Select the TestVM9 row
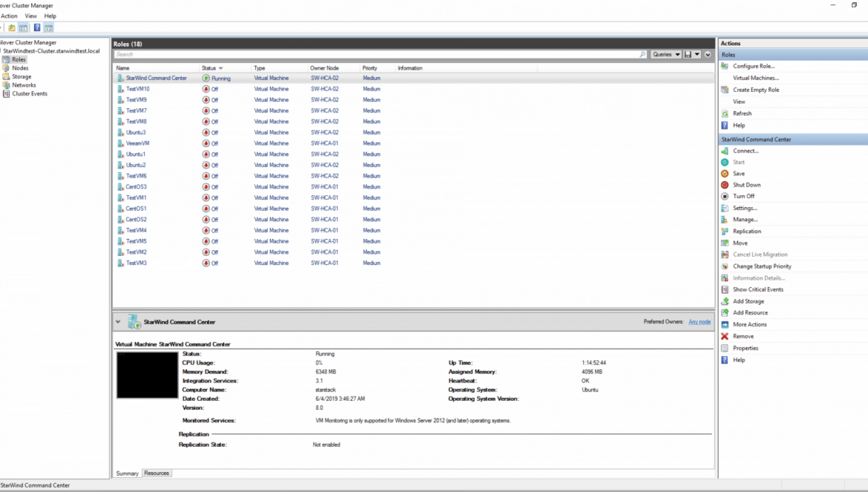Screen dimensions: 868x492 [x=413, y=99]
